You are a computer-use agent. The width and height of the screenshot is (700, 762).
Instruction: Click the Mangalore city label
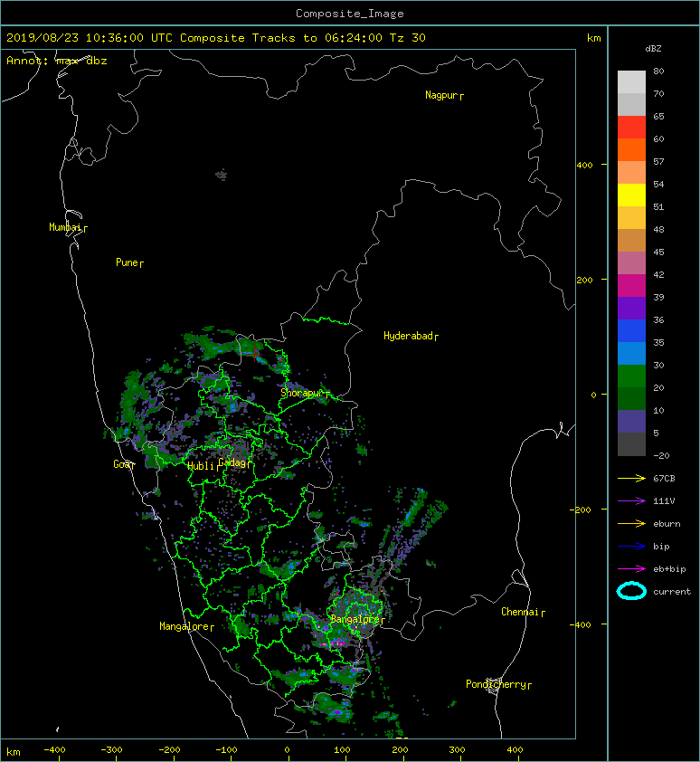pos(186,627)
